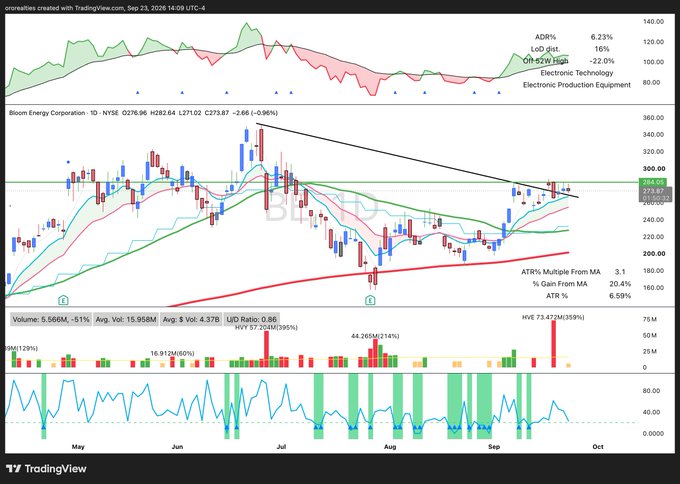Click the C273.87 close value in header

click(216, 113)
